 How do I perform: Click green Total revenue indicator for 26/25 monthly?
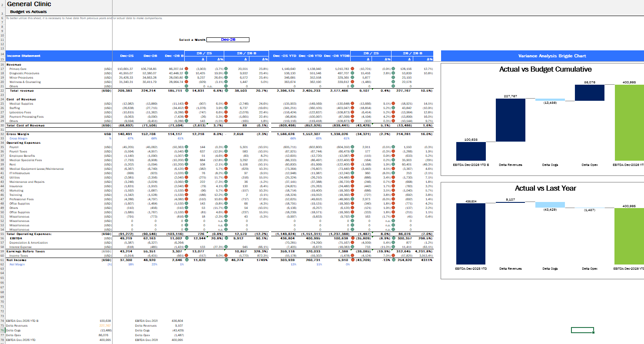(186, 91)
